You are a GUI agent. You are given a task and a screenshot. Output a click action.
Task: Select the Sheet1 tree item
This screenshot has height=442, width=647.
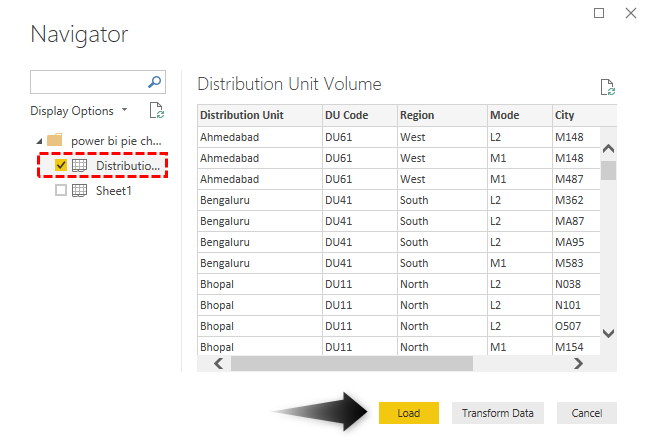click(113, 190)
